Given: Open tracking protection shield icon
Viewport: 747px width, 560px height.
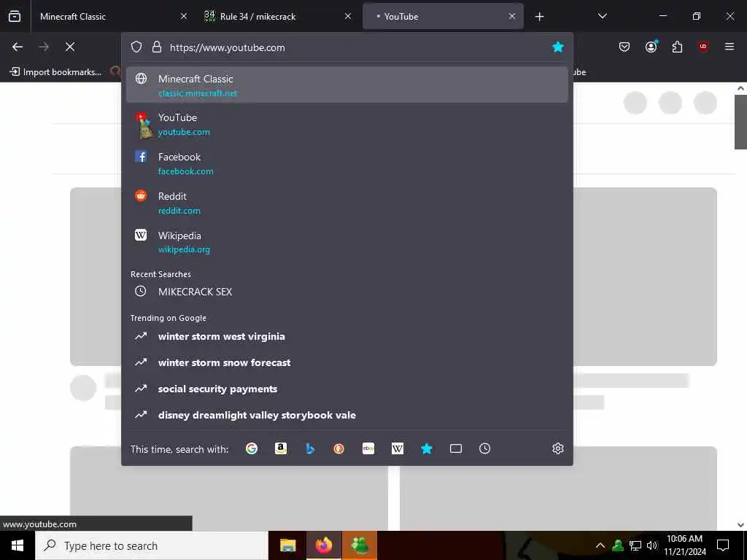Looking at the screenshot, I should (136, 47).
